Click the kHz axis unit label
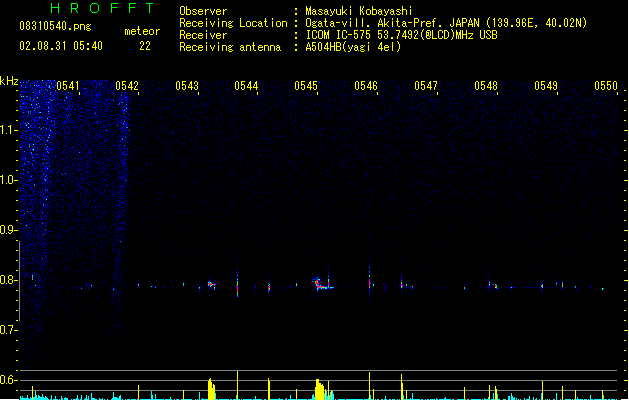The width and height of the screenshot is (629, 400). click(x=9, y=81)
